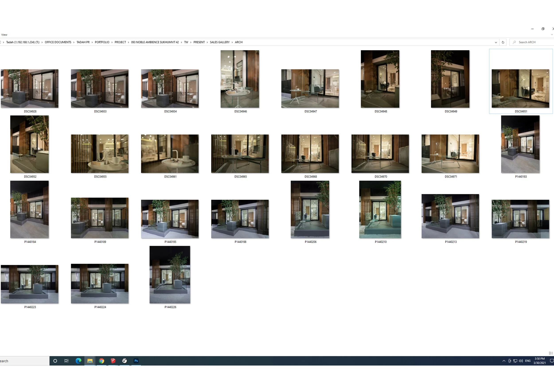Select the P1440226 image thumbnail
The height and width of the screenshot is (392, 554).
[x=170, y=275]
